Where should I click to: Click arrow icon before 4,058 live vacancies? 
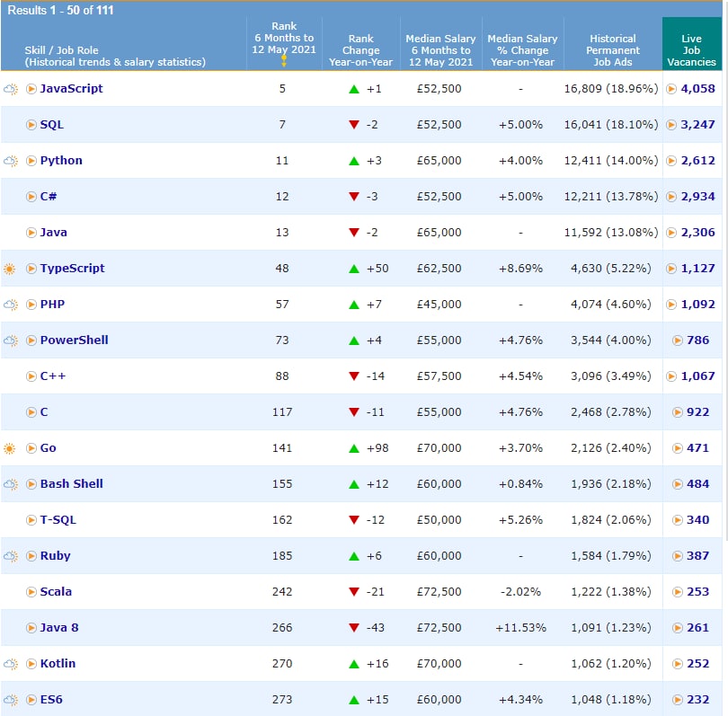pos(671,89)
